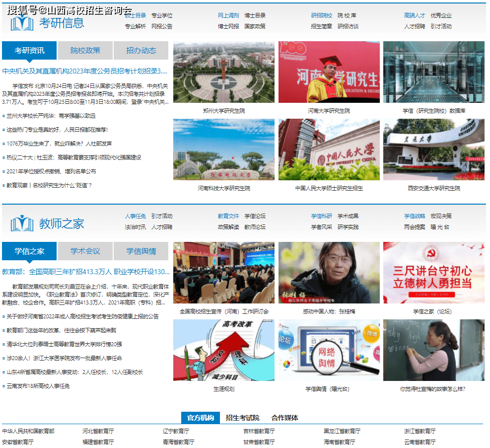Open the 招生考试院 links tab
Viewport: 490px width, 448px height.
[242, 418]
